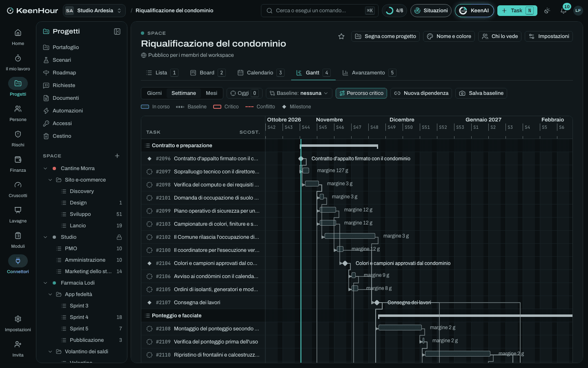Viewport: 588px width, 368px height.
Task: Open the Studio Ardesia workspace switcher
Action: (94, 11)
